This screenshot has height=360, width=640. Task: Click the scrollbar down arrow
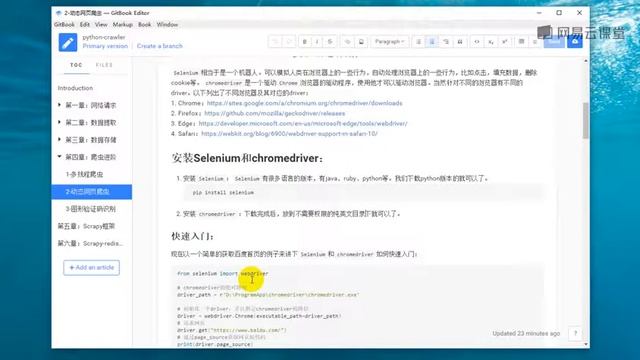tap(586, 344)
